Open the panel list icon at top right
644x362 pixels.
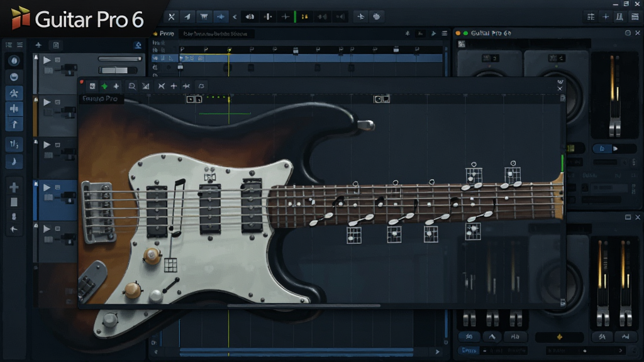(x=635, y=17)
